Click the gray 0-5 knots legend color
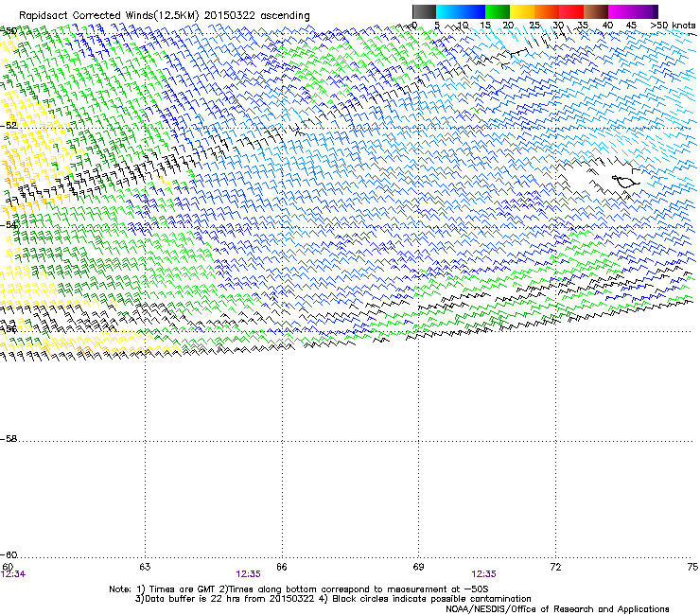Image resolution: width=700 pixels, height=615 pixels. [x=424, y=11]
